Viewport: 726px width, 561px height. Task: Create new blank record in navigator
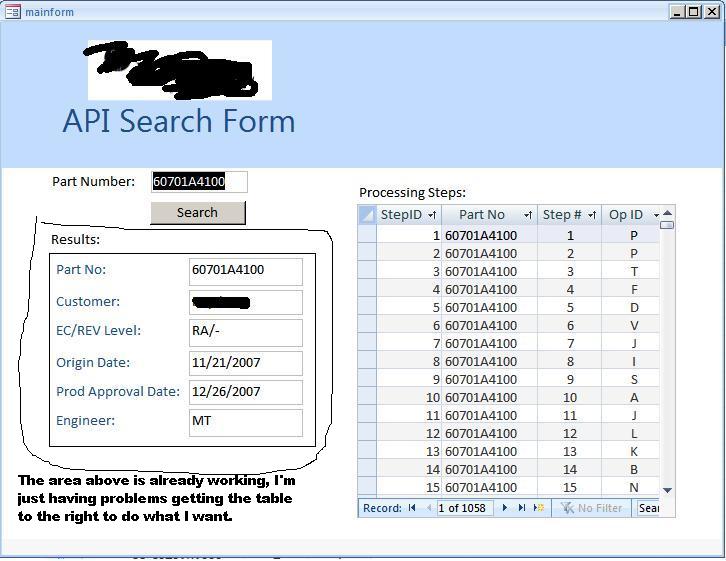pyautogui.click(x=538, y=508)
